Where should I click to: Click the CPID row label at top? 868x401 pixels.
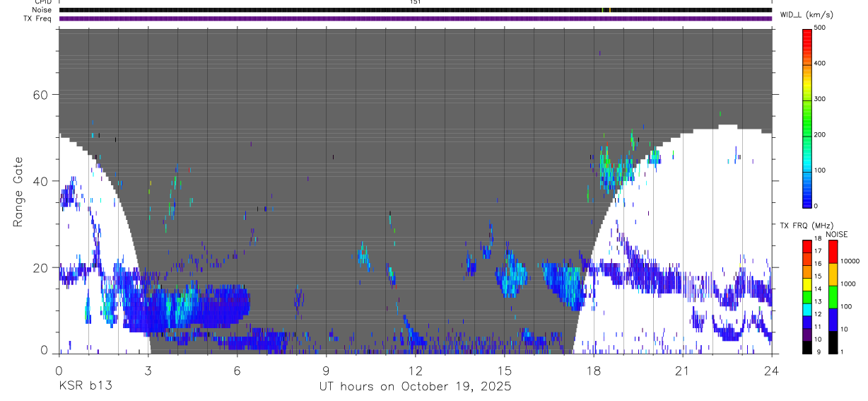[44, 2]
